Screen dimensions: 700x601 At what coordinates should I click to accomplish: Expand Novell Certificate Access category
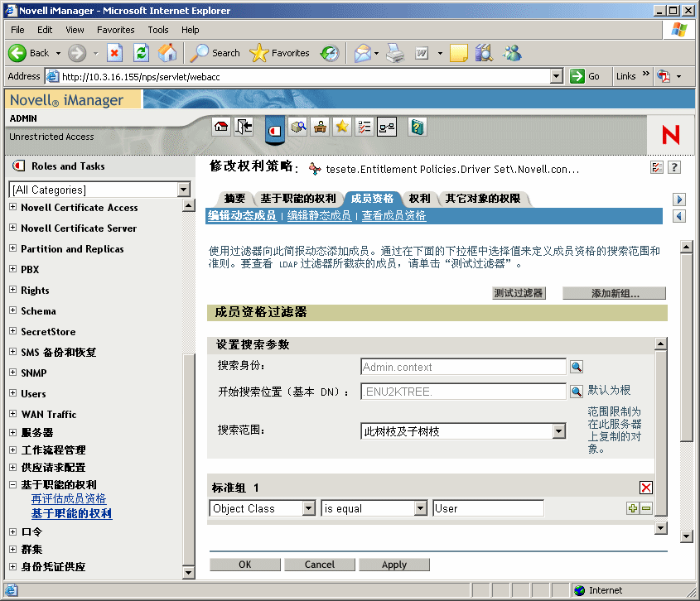[x=13, y=207]
